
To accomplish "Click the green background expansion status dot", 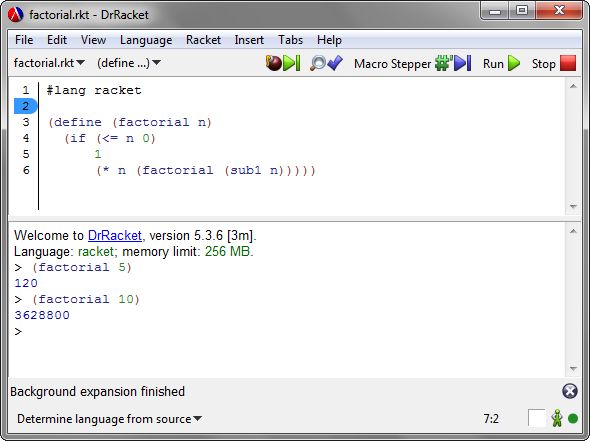I will click(573, 418).
